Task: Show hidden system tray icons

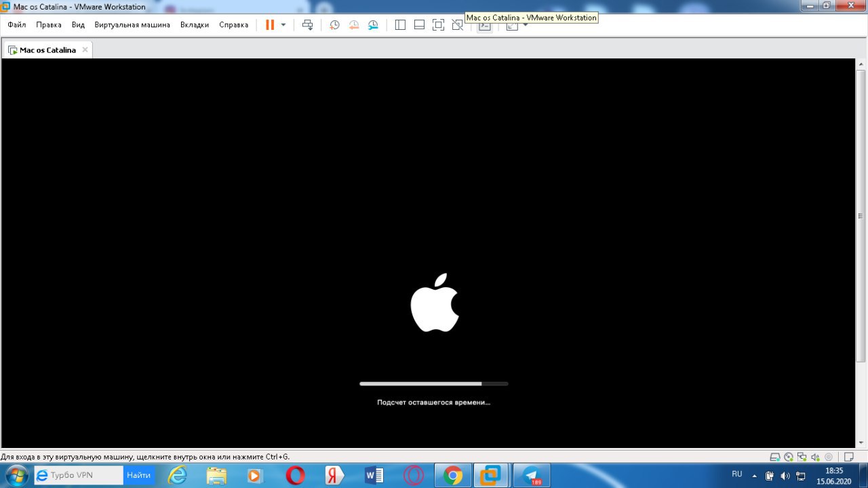Action: [x=754, y=475]
